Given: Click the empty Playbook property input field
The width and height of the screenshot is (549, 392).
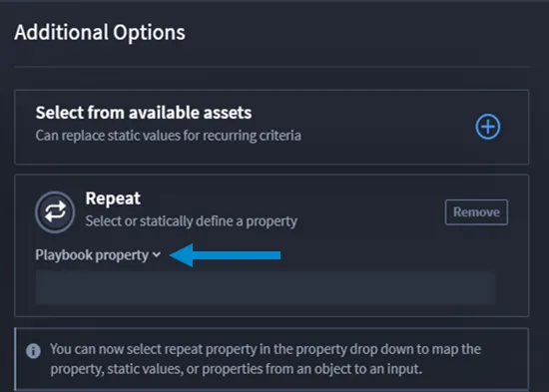Looking at the screenshot, I should tap(266, 287).
